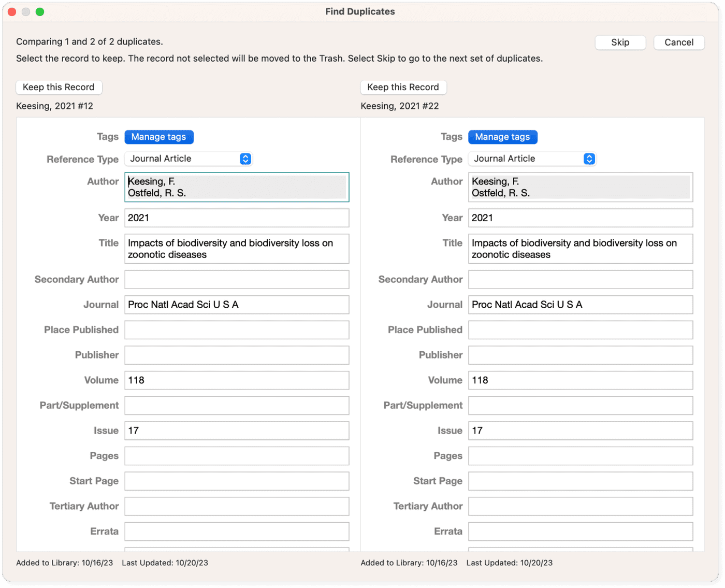Select the Errata field of the right record
The width and height of the screenshot is (725, 588).
[x=580, y=531]
